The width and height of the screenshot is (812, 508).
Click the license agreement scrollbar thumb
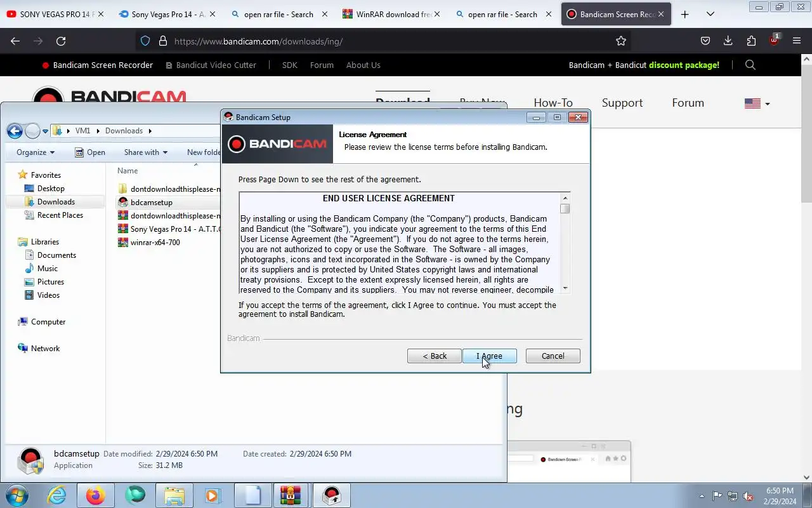click(565, 209)
